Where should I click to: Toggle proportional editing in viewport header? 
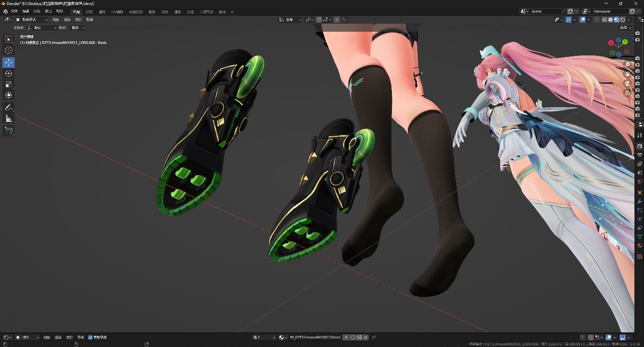pyautogui.click(x=337, y=20)
